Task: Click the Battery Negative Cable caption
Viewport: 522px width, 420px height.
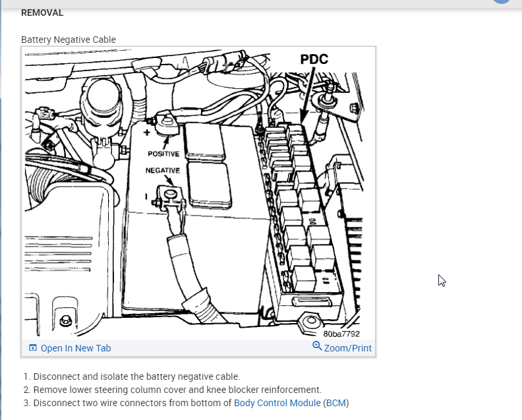Action: pos(69,40)
